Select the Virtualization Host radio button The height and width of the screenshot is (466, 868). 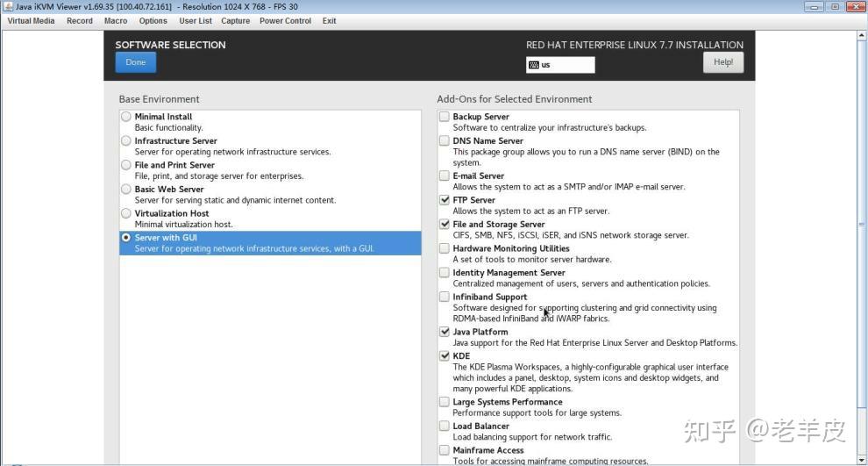click(126, 213)
